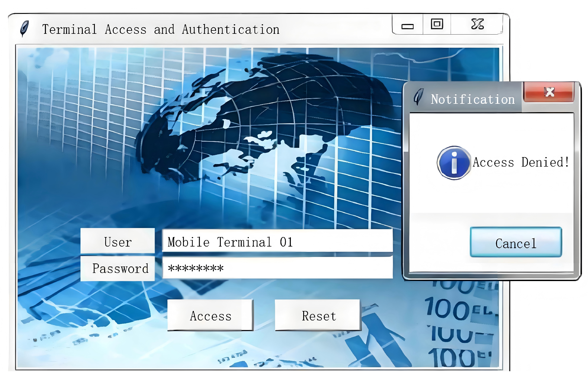Close the Terminal Access and Authentication window

pyautogui.click(x=477, y=24)
